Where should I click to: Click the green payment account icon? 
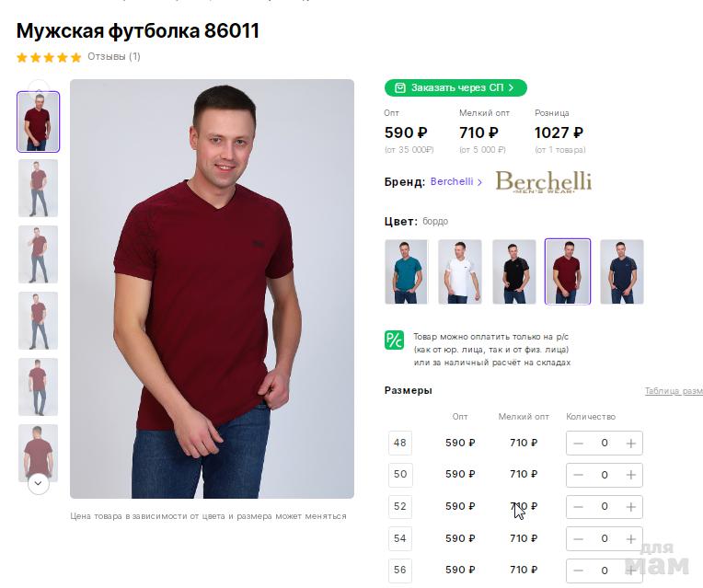point(394,340)
